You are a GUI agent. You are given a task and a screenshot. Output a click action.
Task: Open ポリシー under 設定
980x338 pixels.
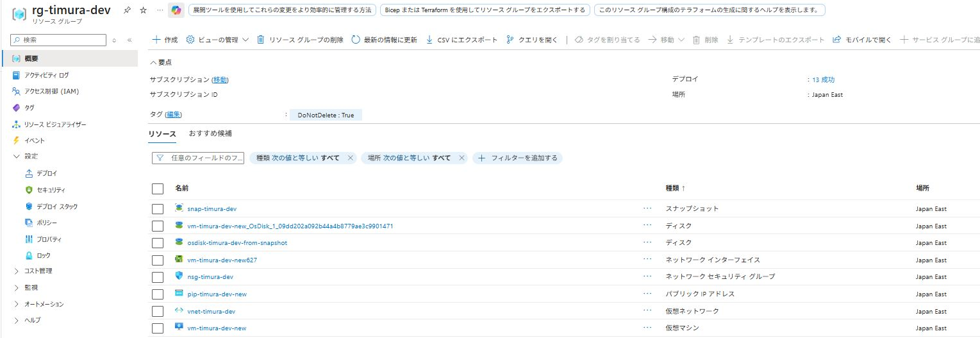[x=47, y=223]
